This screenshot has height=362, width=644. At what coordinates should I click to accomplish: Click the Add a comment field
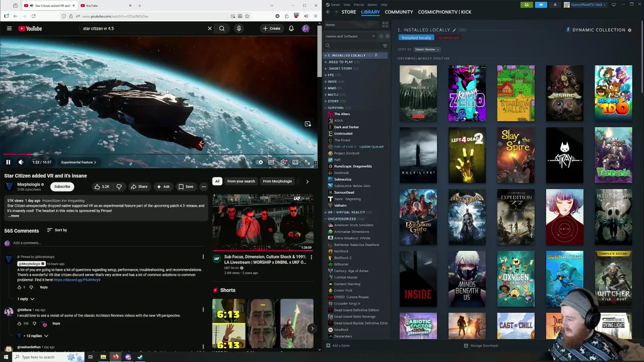point(108,243)
